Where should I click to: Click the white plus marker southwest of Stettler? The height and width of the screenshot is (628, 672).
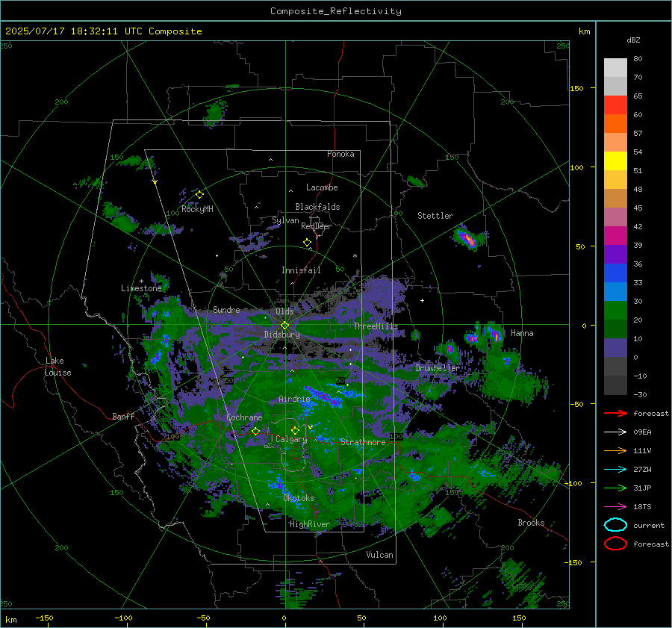coord(422,300)
